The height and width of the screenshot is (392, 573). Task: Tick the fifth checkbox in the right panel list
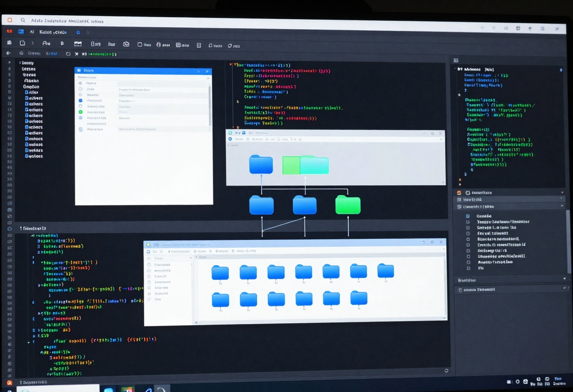pos(468,239)
